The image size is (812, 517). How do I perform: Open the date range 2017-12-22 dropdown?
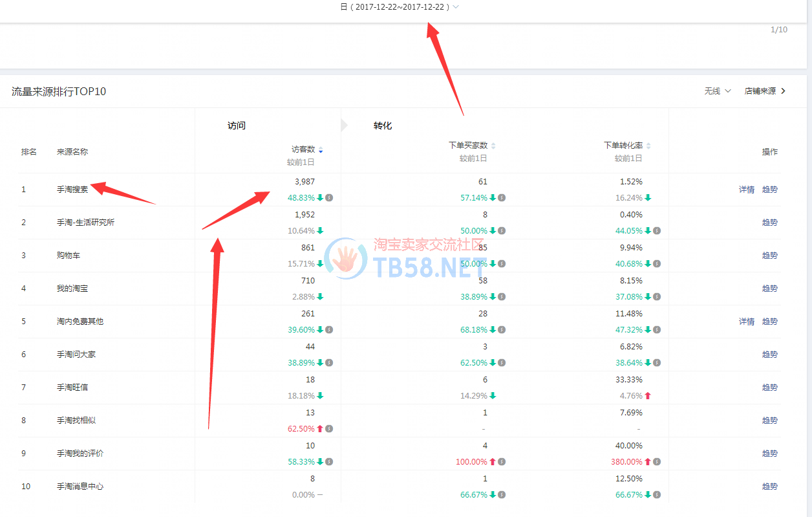[400, 7]
